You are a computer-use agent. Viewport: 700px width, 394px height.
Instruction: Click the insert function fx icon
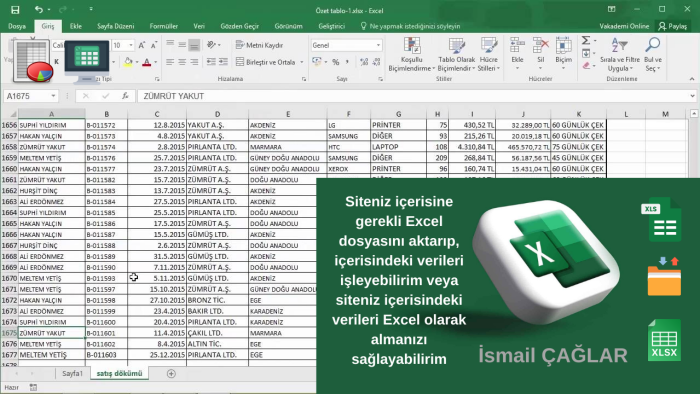pyautogui.click(x=125, y=96)
